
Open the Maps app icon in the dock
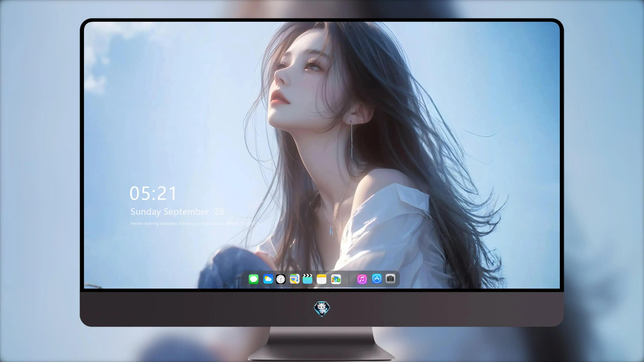(294, 279)
